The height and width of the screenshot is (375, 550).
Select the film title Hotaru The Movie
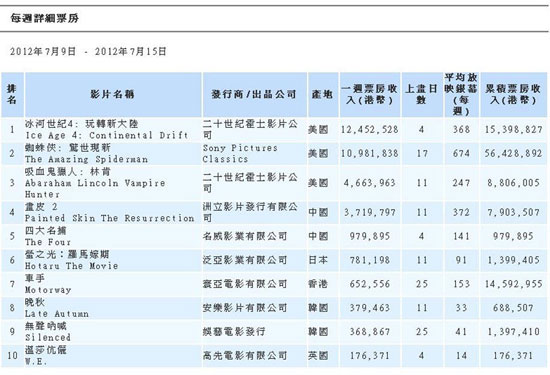(x=72, y=266)
